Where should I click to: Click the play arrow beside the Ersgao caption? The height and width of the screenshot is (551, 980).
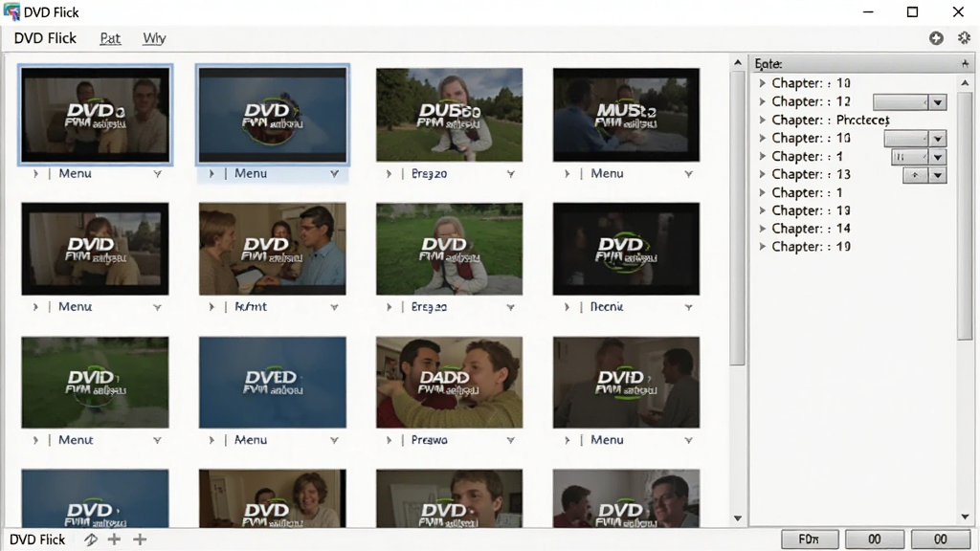point(389,307)
